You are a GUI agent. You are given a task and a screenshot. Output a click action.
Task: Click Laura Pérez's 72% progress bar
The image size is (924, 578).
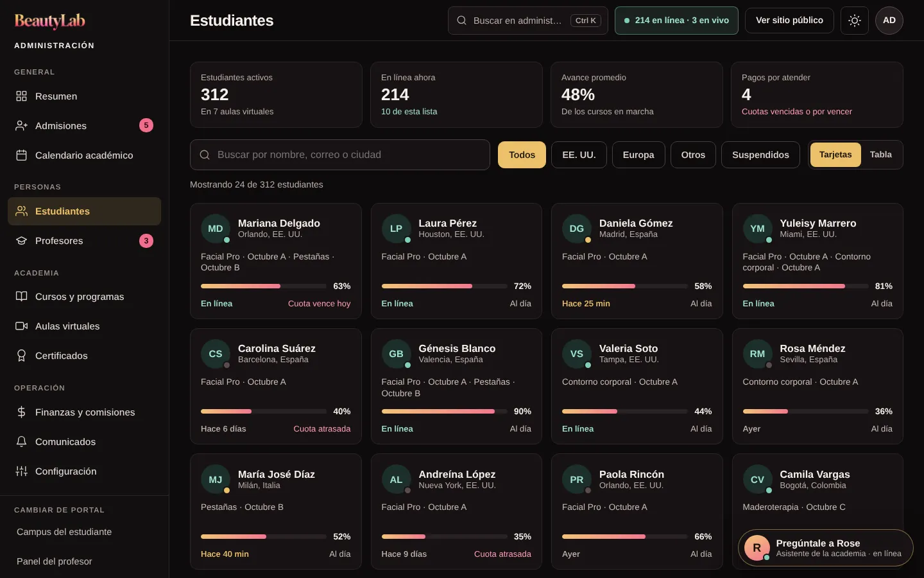(x=444, y=286)
